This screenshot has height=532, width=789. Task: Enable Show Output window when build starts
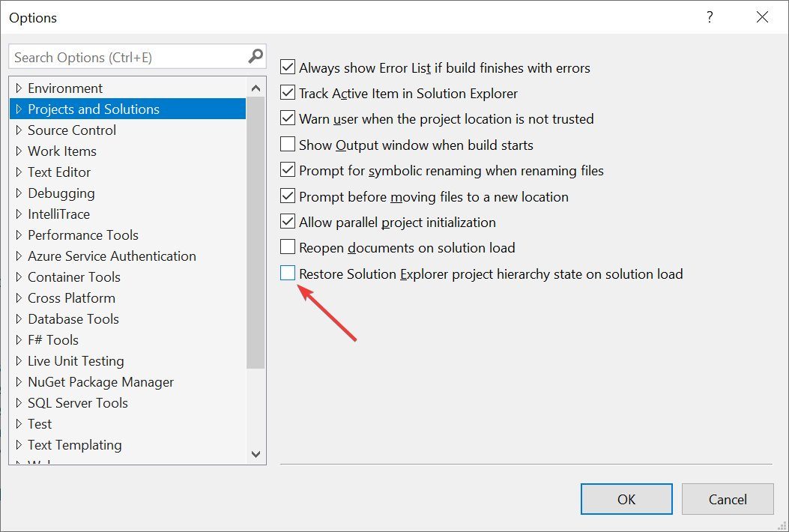(288, 144)
